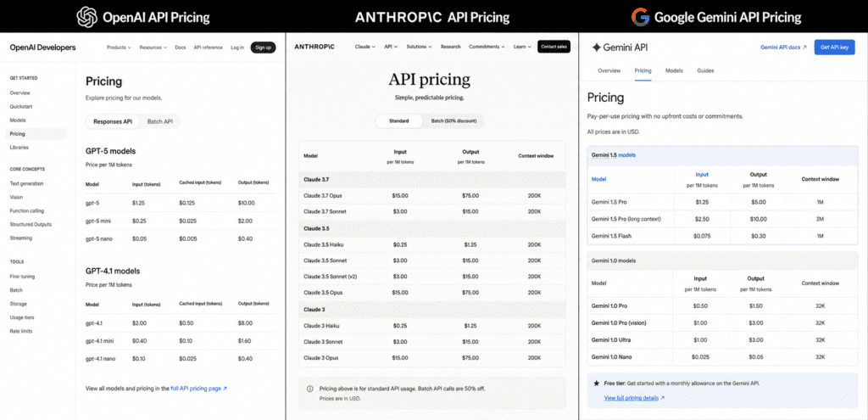Open Overview in OpenAI sidebar
This screenshot has width=868, height=420.
point(20,93)
